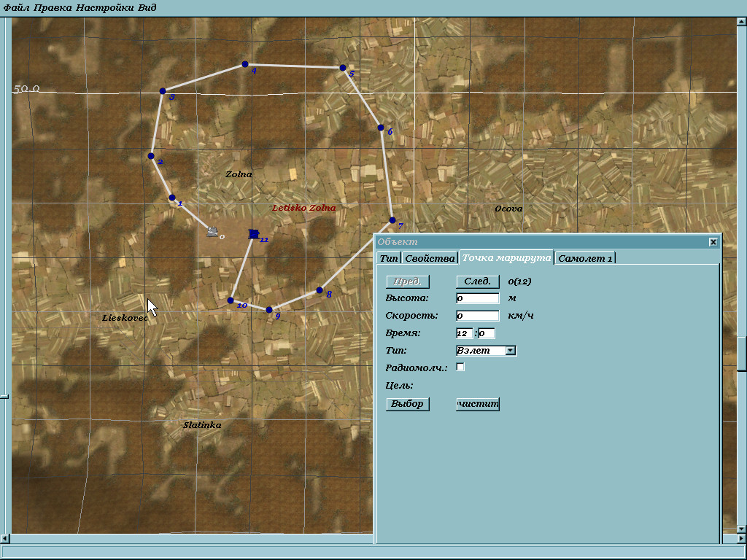Click the vertical scrollbar up arrow
747x560 pixels.
(x=742, y=21)
